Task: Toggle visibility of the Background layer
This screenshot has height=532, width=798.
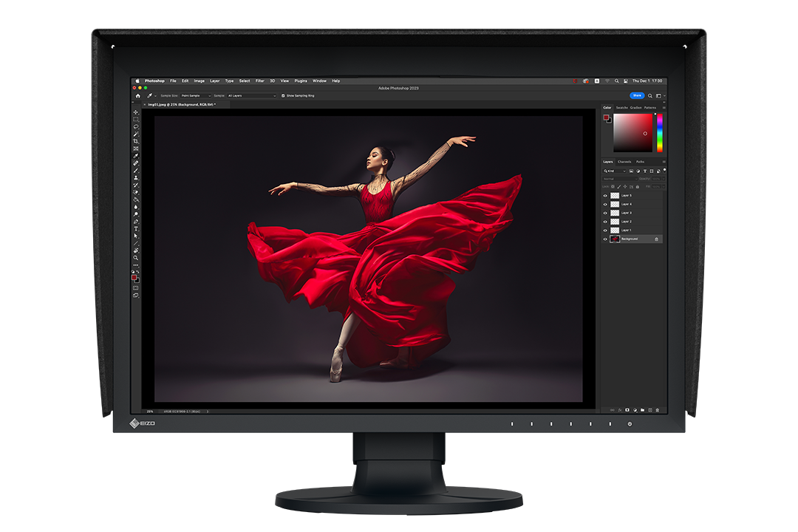Action: (606, 239)
